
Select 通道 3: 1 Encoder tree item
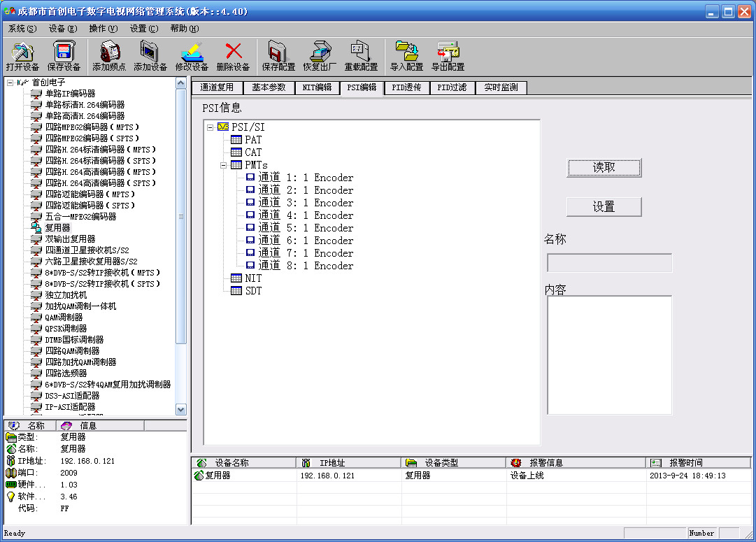point(306,203)
